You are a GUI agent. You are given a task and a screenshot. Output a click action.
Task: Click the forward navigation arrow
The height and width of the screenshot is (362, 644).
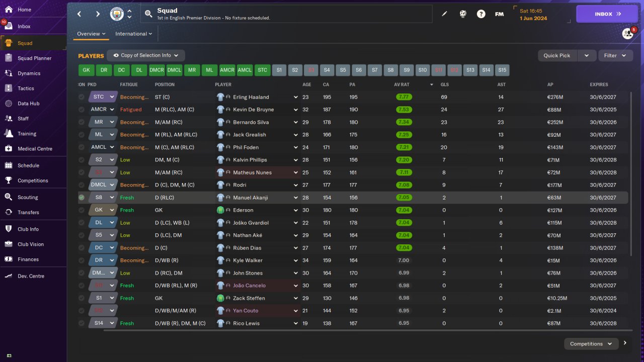[x=98, y=14]
